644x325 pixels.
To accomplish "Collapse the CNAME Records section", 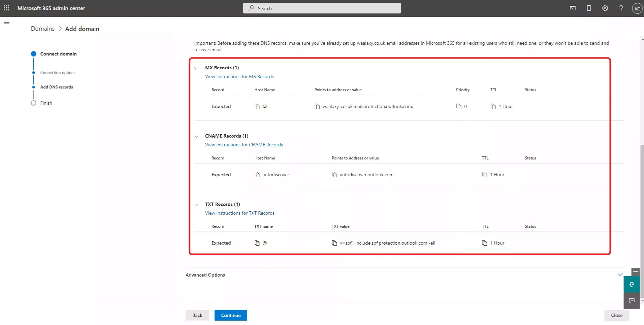I will [x=196, y=136].
